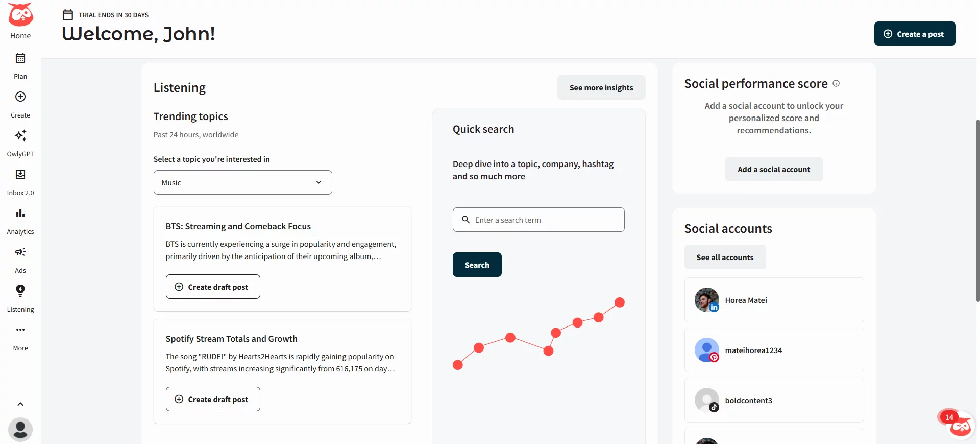Collapse the sidebar using the chevron

tap(20, 404)
